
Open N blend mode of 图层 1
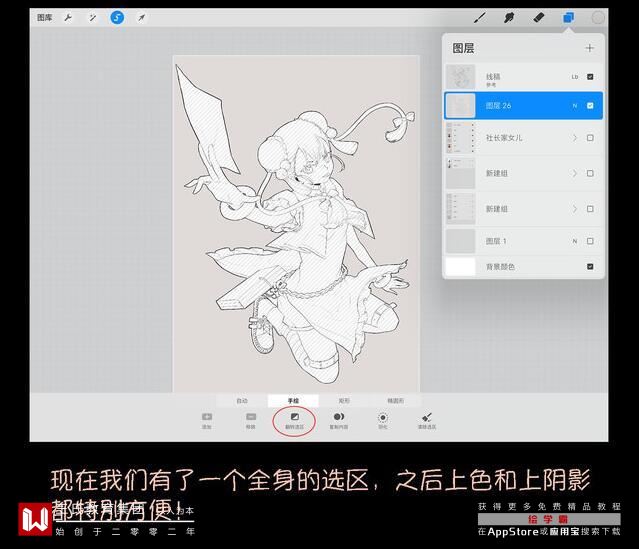575,241
